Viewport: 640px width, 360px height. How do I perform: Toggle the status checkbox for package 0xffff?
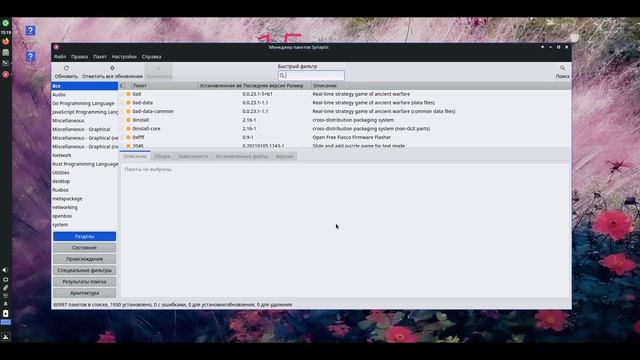point(122,137)
